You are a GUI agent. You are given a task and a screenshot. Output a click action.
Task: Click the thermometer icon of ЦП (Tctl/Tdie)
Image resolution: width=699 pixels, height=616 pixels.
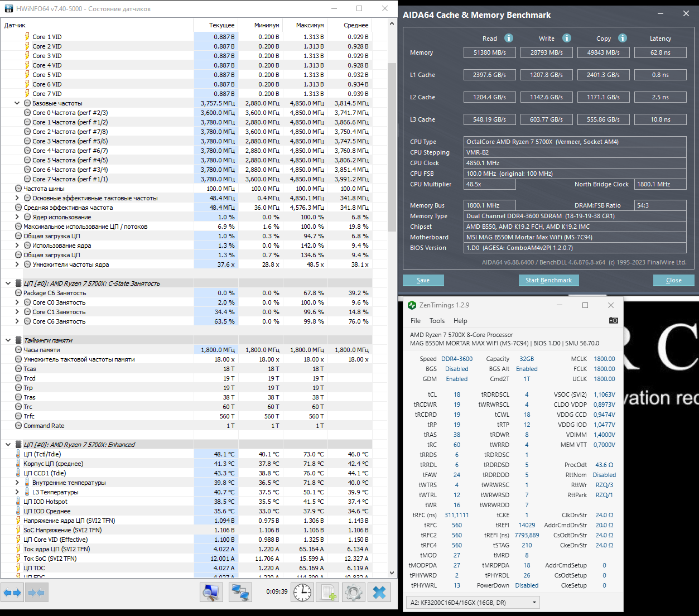[18, 454]
